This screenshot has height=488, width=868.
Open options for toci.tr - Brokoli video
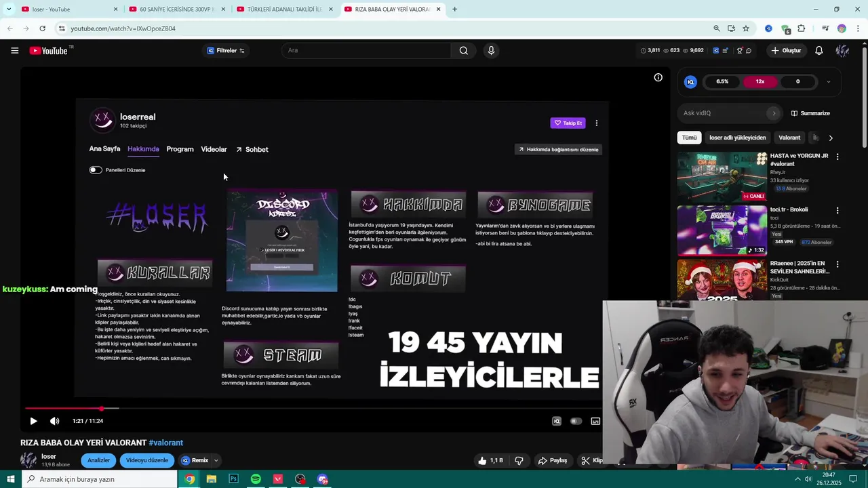pos(837,210)
